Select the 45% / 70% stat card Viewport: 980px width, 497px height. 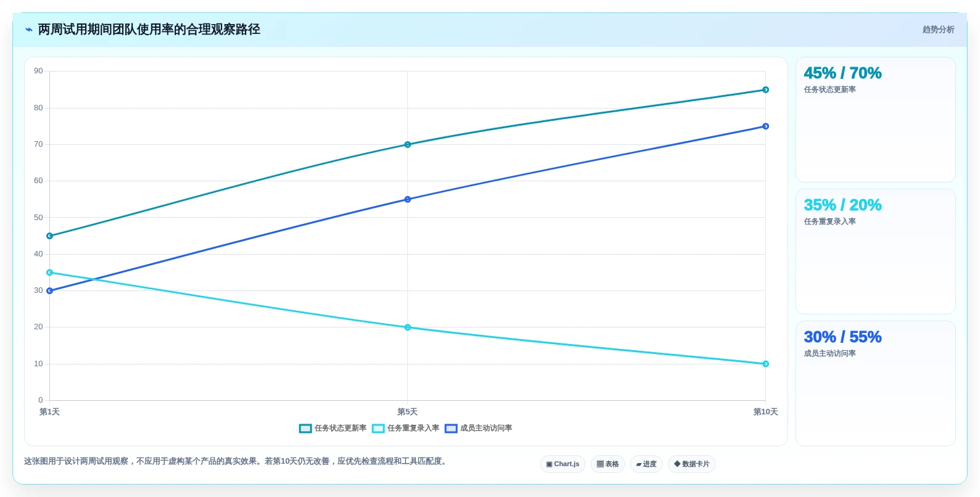tap(876, 120)
